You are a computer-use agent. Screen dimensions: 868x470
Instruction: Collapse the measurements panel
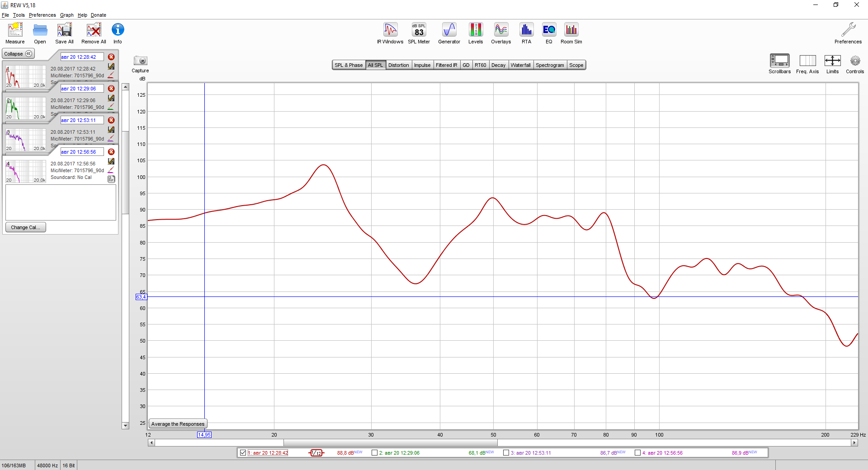click(19, 54)
